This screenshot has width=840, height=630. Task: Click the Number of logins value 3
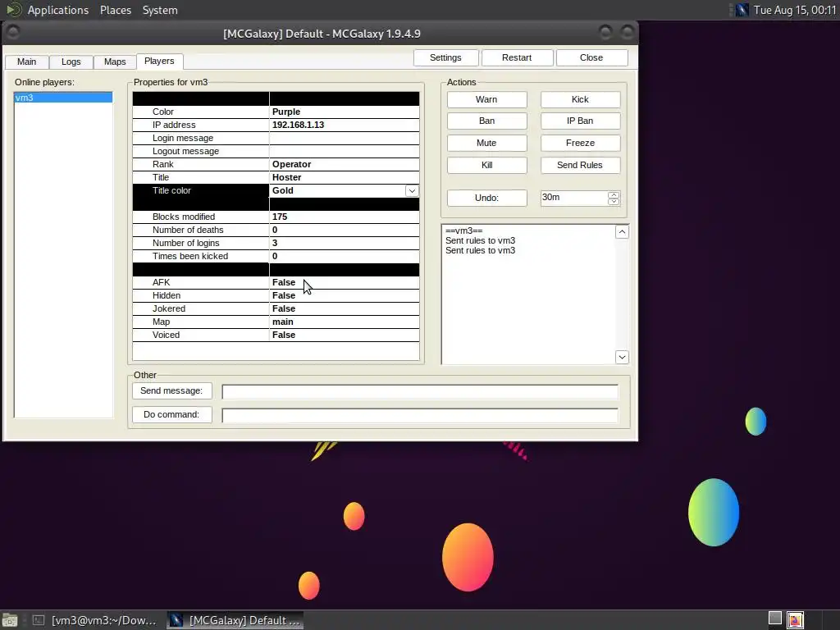[x=344, y=243]
